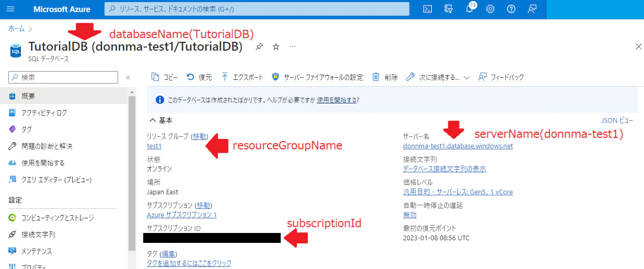Pin TutorialDB to the dashboard

[x=259, y=47]
